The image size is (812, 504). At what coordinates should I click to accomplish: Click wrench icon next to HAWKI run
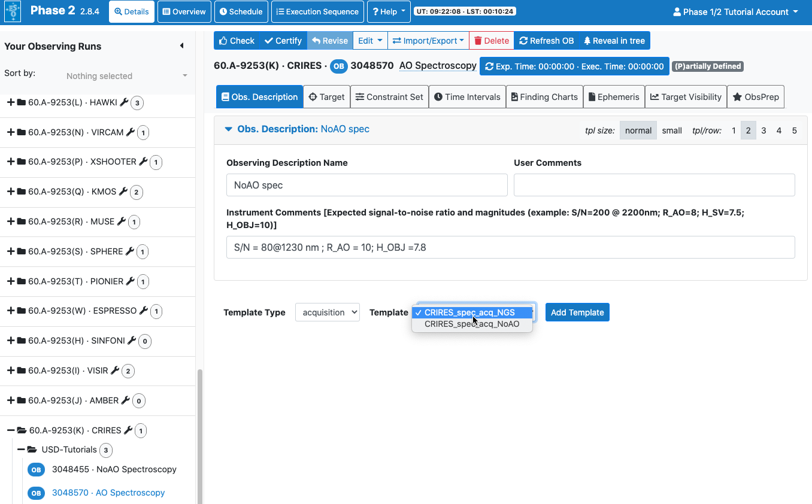point(124,102)
